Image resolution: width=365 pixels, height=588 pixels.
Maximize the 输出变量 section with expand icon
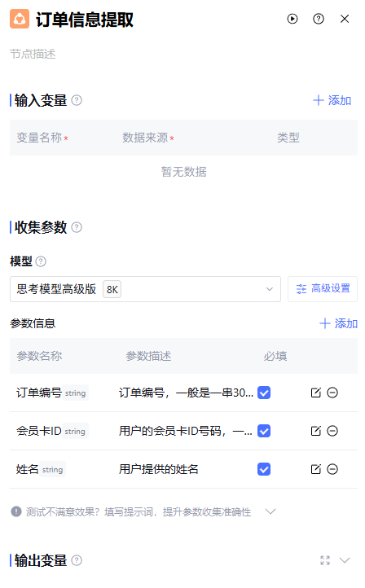[325, 560]
